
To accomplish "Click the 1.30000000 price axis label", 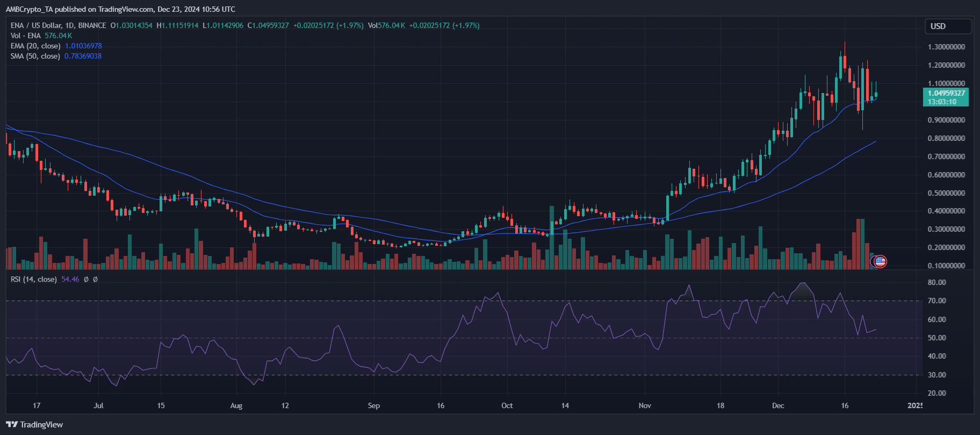I will [x=946, y=47].
